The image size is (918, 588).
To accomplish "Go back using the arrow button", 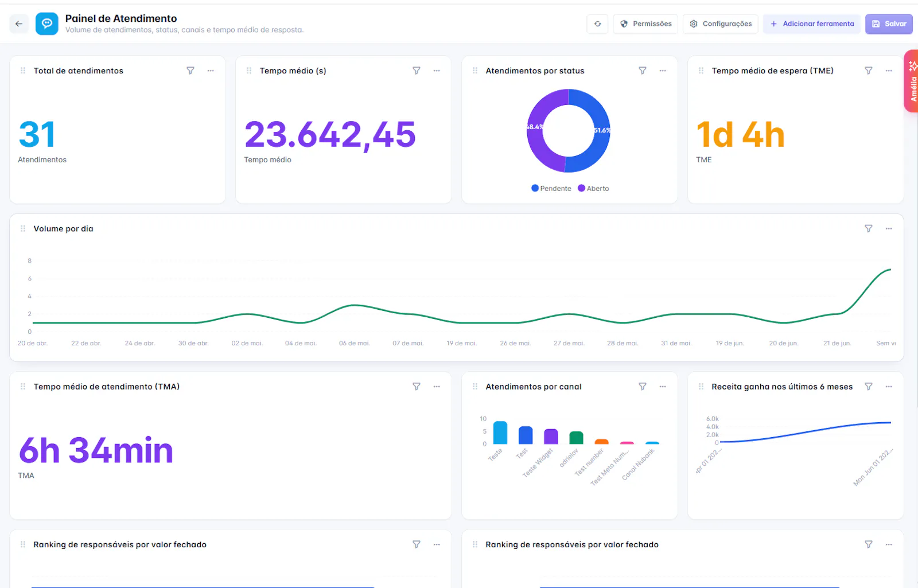I will (x=19, y=24).
